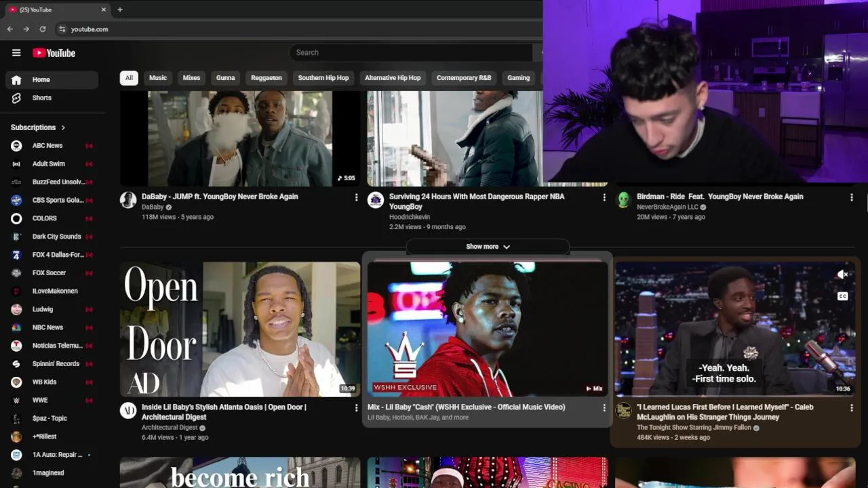This screenshot has width=868, height=488.
Task: Open NeverBrokeAgain LLC channel avatar
Action: click(x=623, y=199)
